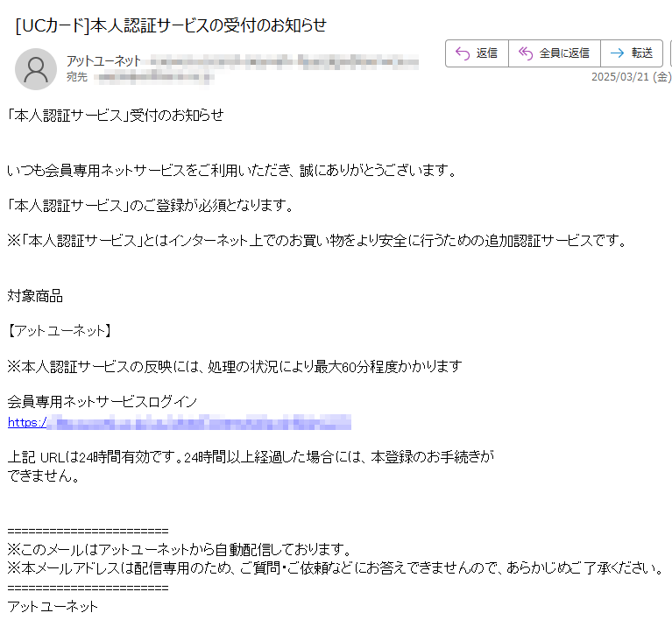Open the blue https login link
The width and height of the screenshot is (672, 620).
[180, 422]
